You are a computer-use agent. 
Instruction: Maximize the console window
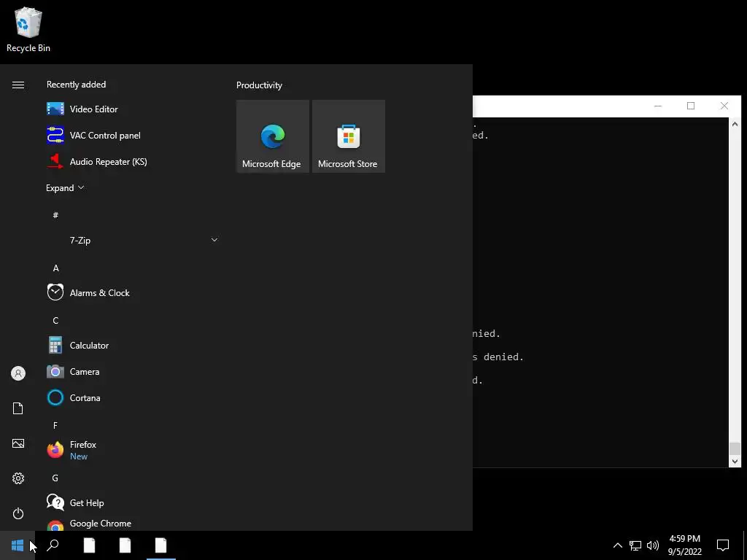[x=691, y=106]
